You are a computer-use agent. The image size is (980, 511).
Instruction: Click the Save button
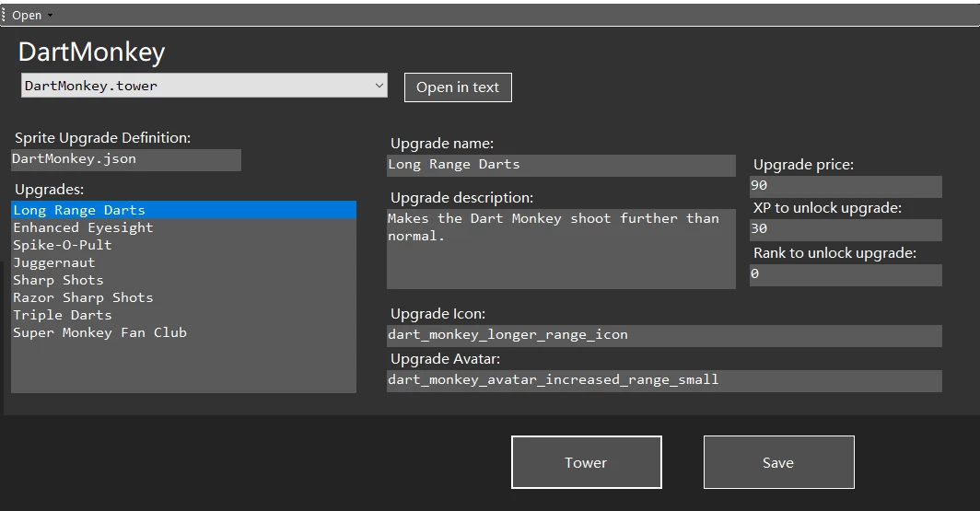(779, 462)
